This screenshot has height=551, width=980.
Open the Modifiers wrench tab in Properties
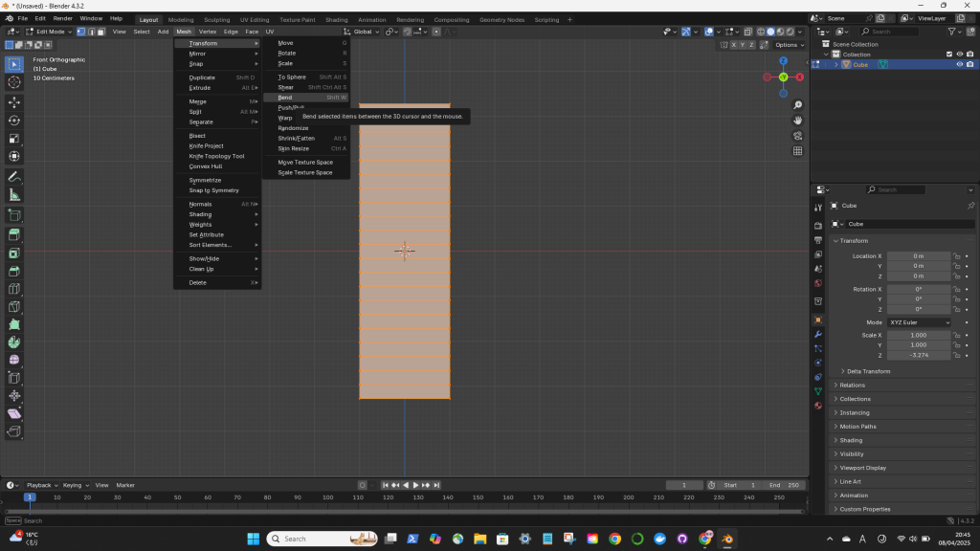(817, 334)
